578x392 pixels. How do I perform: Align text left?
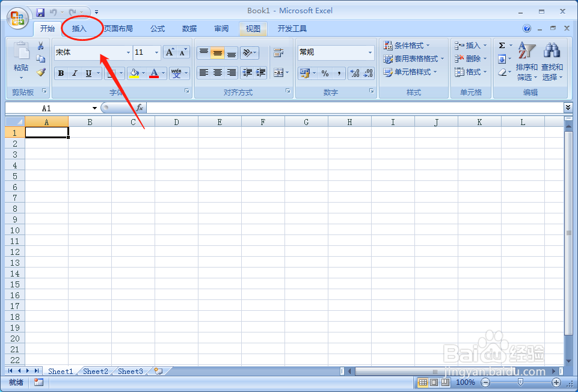[203, 73]
